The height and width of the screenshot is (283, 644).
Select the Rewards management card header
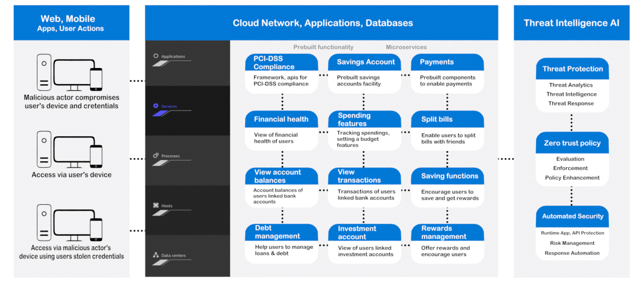pos(447,232)
